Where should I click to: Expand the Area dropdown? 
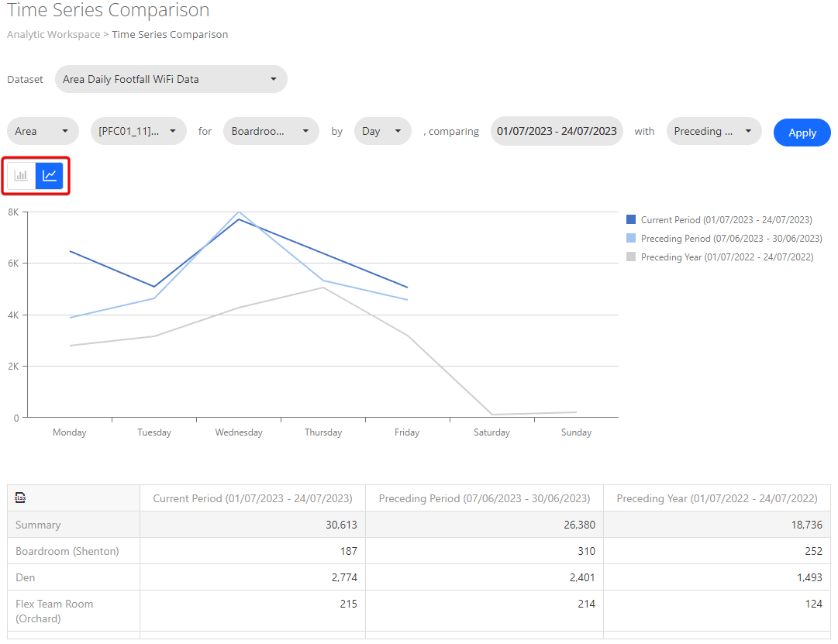click(43, 131)
